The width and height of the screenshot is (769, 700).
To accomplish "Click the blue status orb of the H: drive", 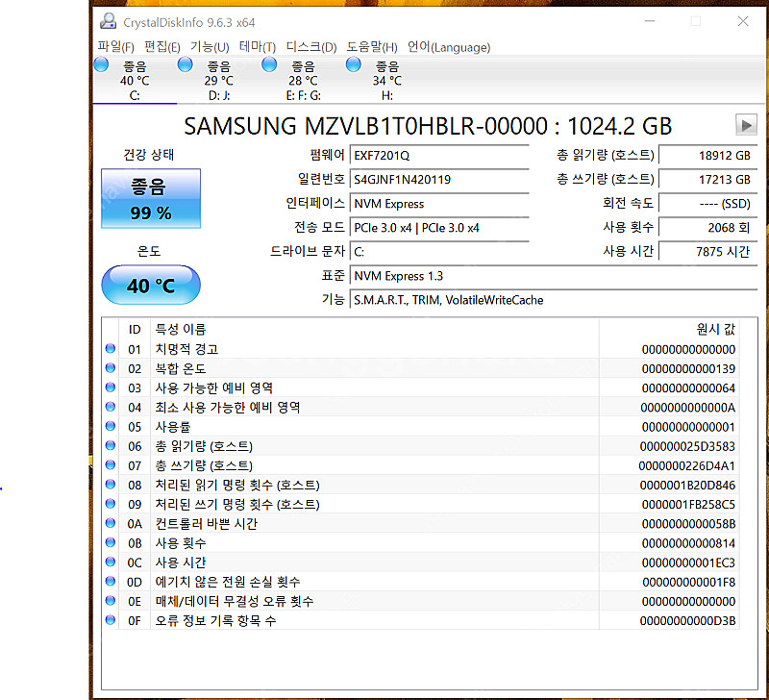I will click(353, 64).
